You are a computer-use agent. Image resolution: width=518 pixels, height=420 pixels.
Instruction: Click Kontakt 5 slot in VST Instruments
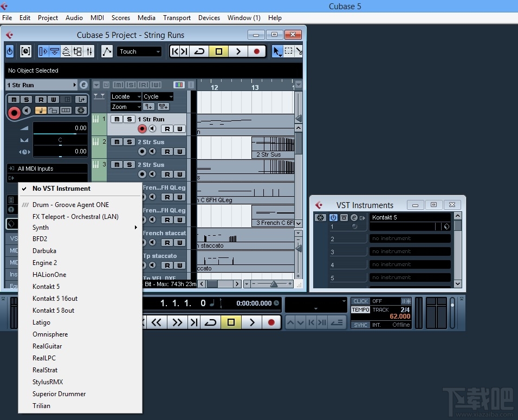coord(410,217)
